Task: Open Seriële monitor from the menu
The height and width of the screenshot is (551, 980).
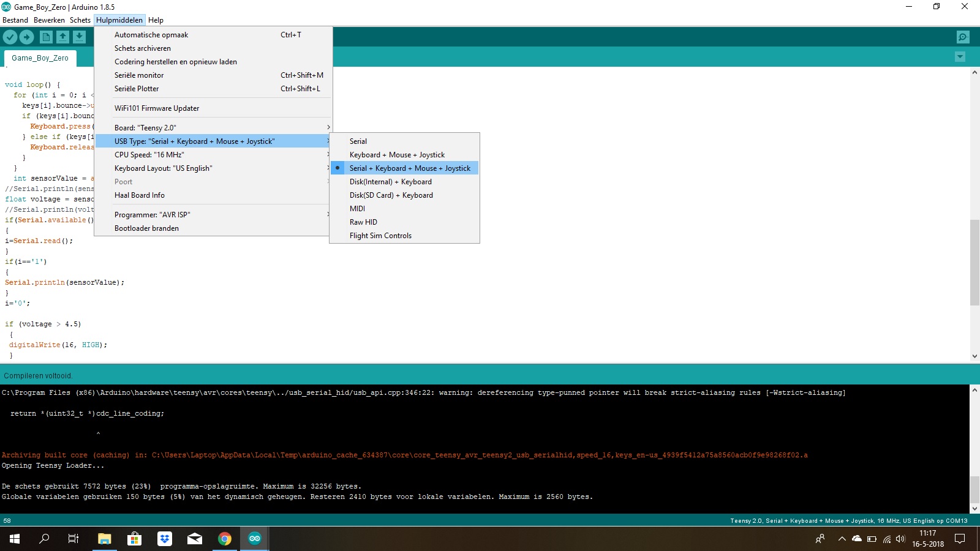Action: click(213, 75)
